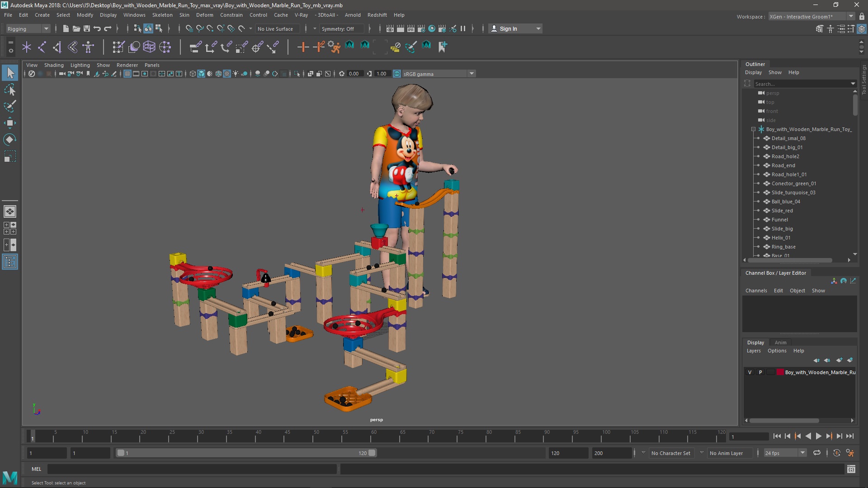This screenshot has height=488, width=868.
Task: Open the Outliner search filter dropdown arrow
Action: tap(853, 84)
